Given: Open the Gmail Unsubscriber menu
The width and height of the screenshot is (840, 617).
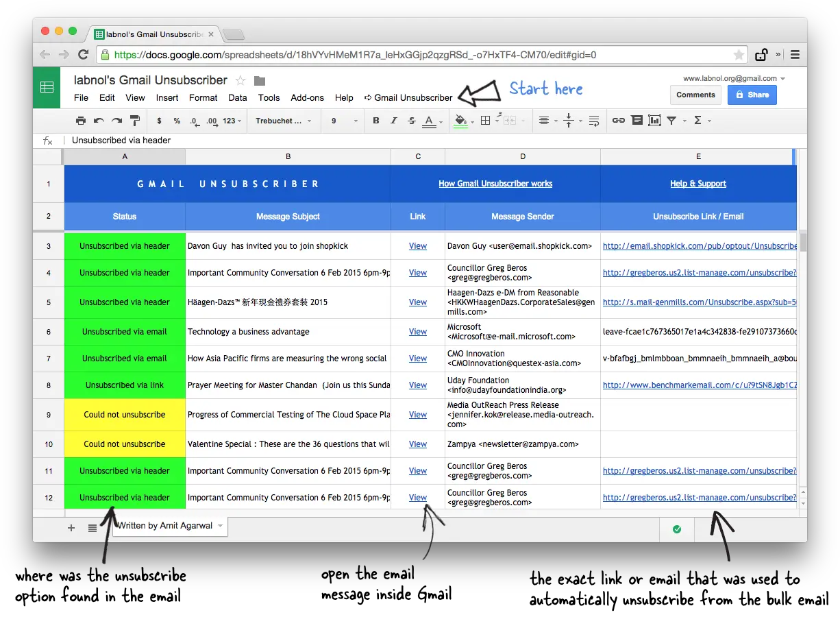Looking at the screenshot, I should coord(408,97).
